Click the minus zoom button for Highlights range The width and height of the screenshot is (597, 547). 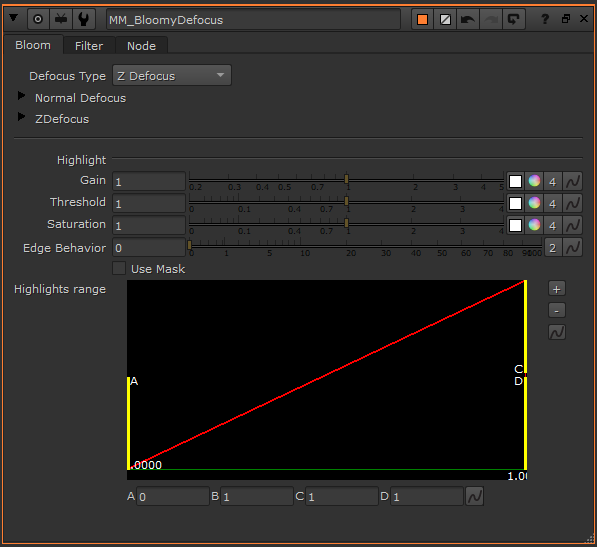click(557, 310)
